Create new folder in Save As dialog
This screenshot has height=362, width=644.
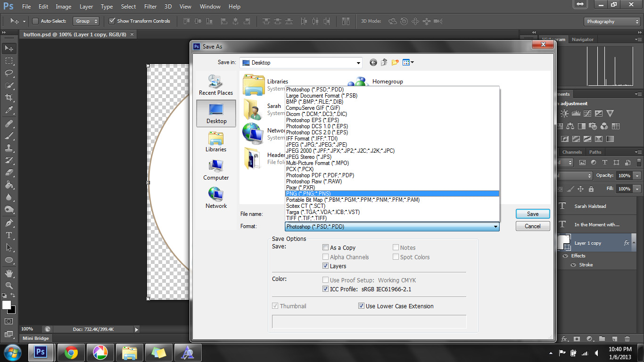pos(395,62)
